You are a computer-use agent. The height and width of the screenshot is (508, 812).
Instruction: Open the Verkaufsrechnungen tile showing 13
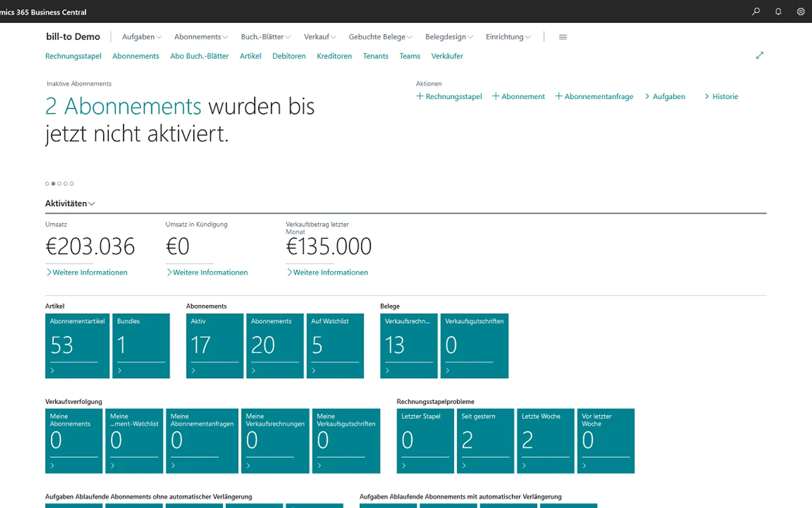pos(409,346)
